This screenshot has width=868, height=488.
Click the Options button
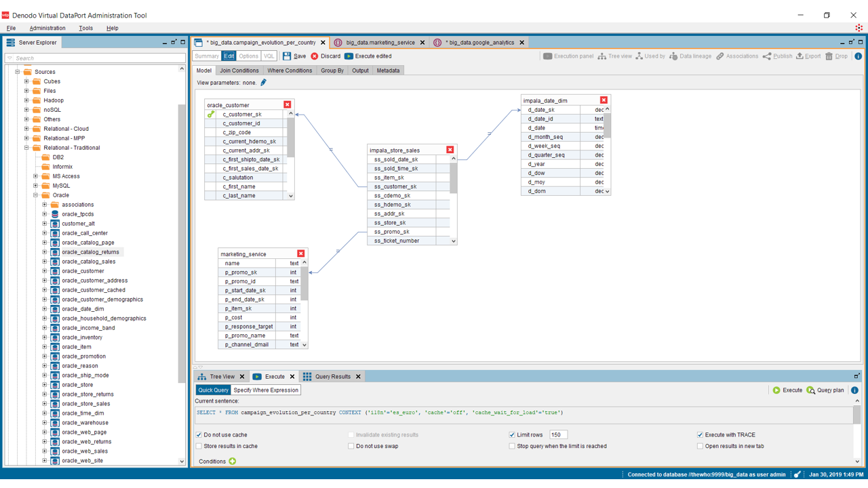click(x=248, y=56)
